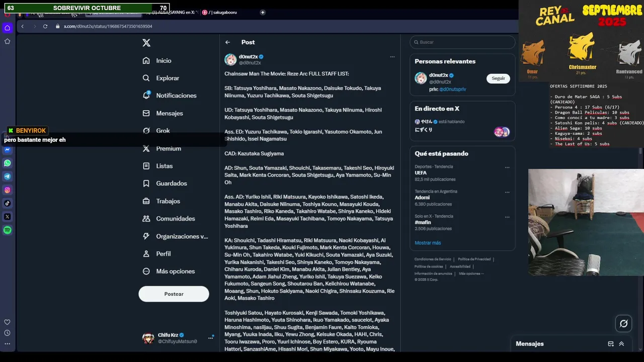
Task: Open the UEFA trend
Action: [x=421, y=173]
